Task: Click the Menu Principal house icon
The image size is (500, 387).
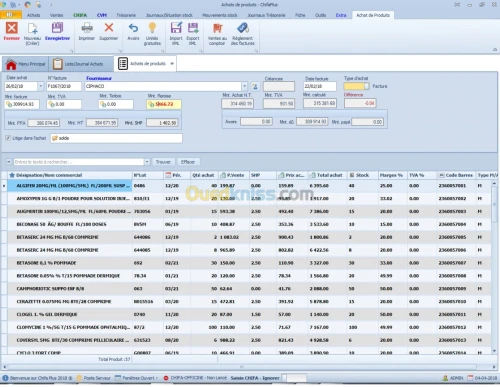Action: pos(11,64)
